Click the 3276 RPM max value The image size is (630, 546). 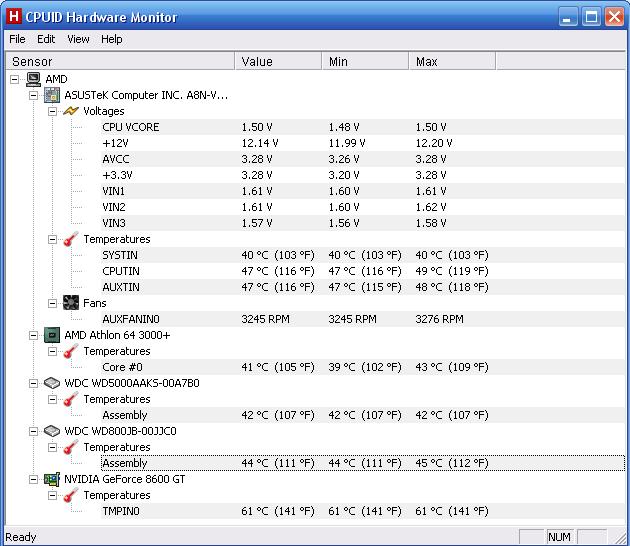440,319
